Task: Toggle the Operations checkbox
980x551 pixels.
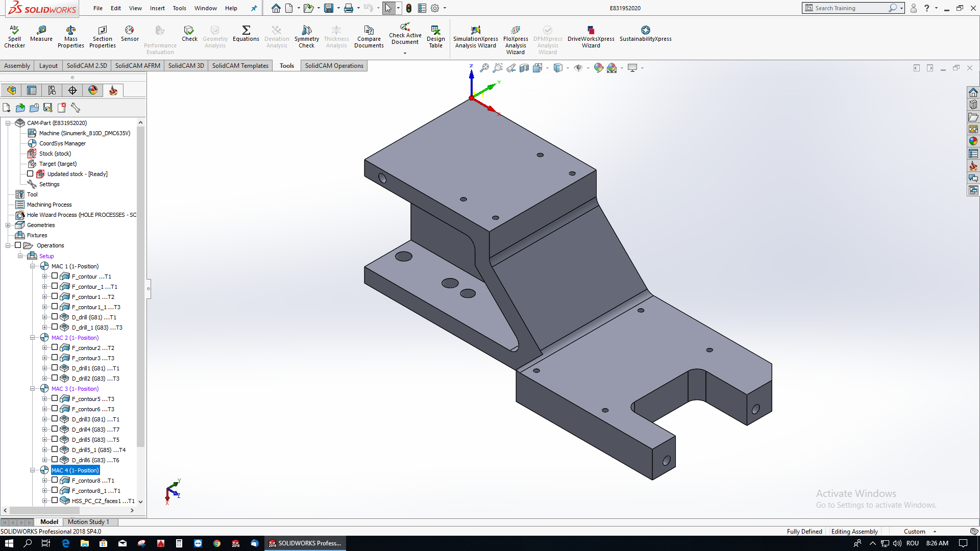Action: click(18, 245)
